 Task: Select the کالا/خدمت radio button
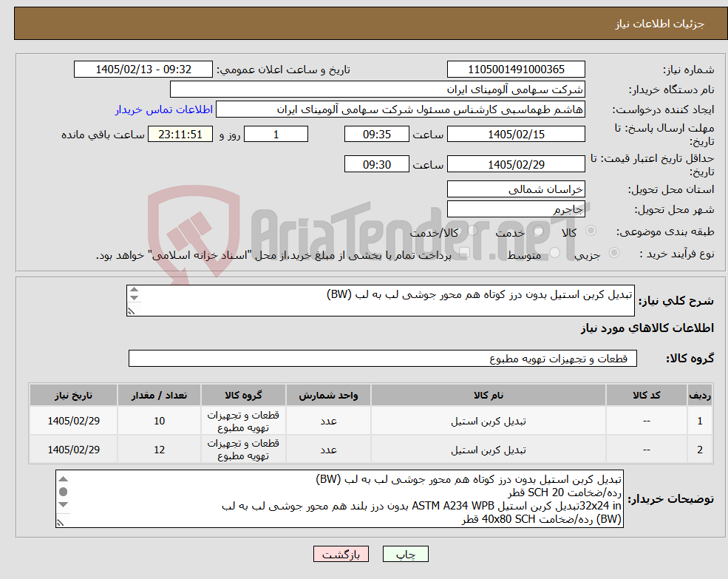472,231
